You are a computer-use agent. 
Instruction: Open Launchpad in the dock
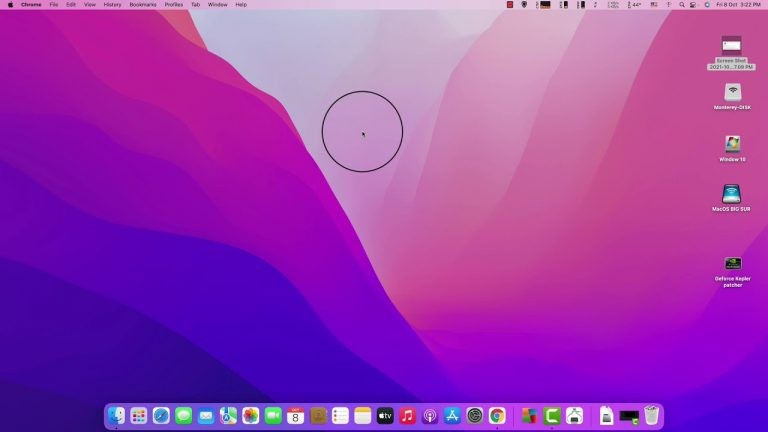pos(139,416)
